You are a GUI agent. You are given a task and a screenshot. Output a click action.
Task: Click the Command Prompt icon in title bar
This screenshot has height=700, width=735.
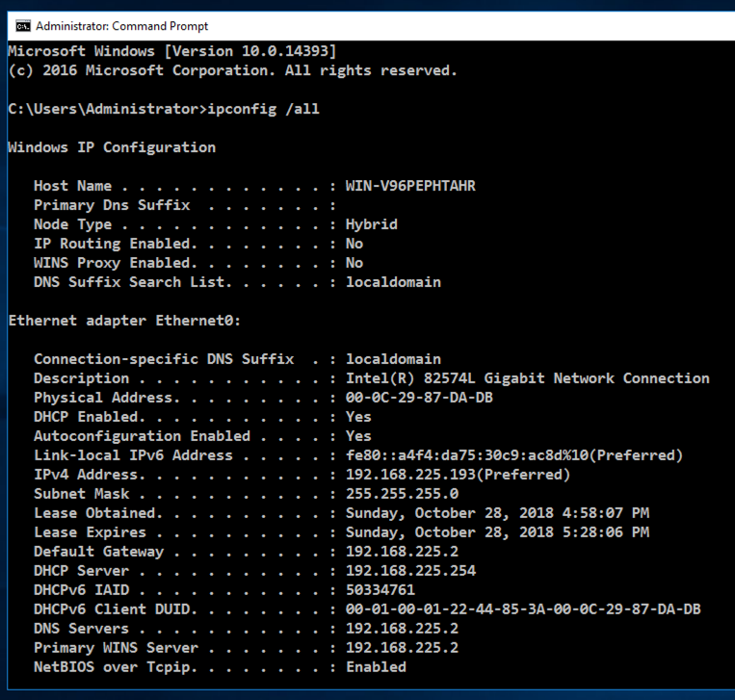pos(22,26)
